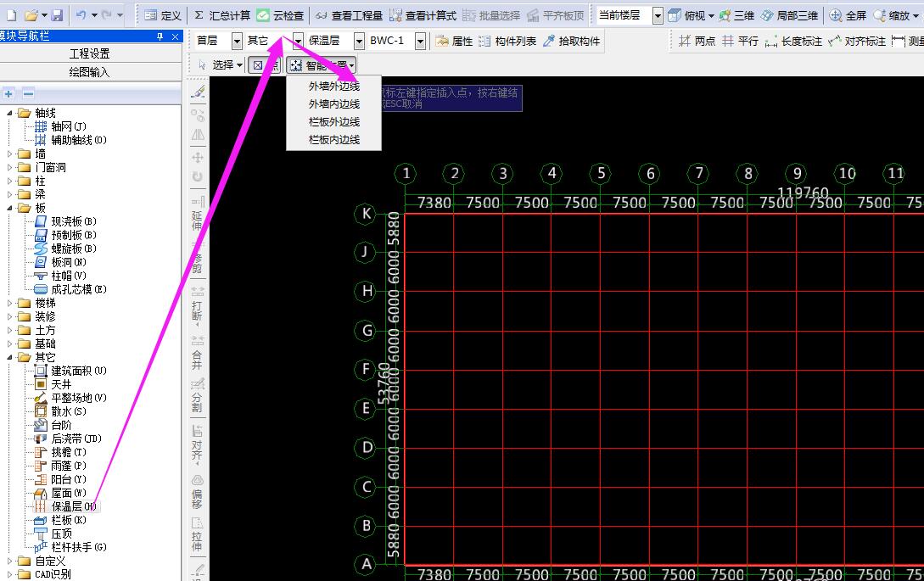Click 对齐标注 aligned dimension tool

click(857, 41)
